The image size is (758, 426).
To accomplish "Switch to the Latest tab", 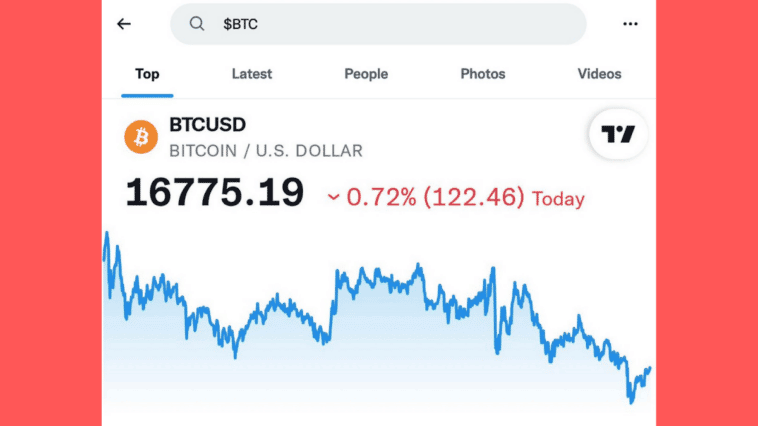I will coord(251,74).
